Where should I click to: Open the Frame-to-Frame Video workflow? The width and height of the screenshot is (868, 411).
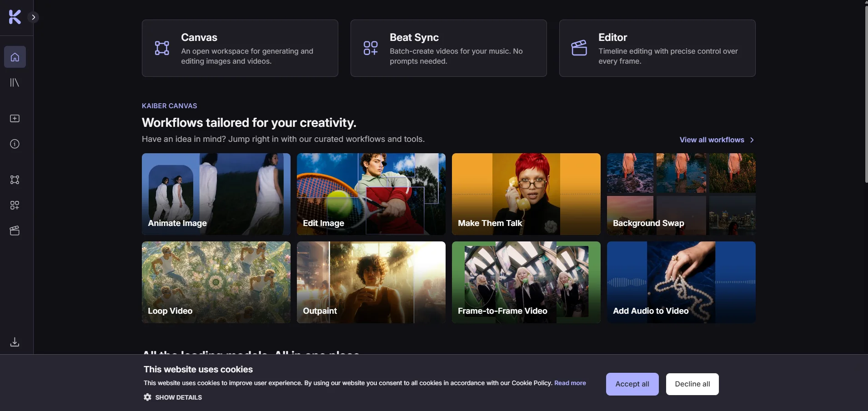pyautogui.click(x=526, y=282)
